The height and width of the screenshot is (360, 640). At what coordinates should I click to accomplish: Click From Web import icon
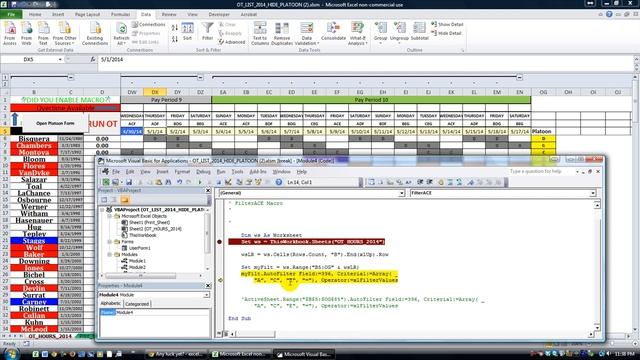click(27, 33)
